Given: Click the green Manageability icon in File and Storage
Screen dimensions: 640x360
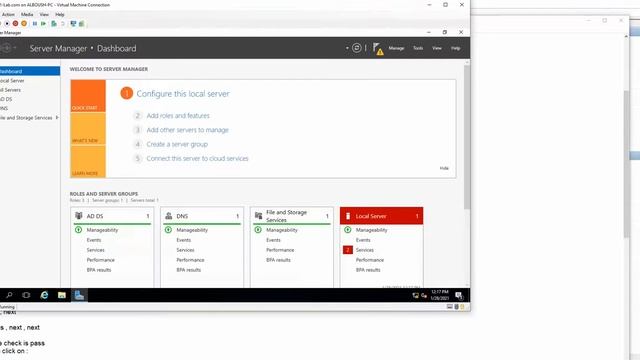Looking at the screenshot, I should 258,230.
